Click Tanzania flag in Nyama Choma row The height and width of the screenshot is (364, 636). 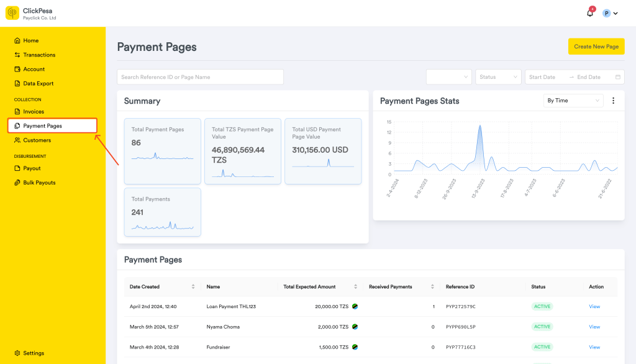click(x=355, y=327)
